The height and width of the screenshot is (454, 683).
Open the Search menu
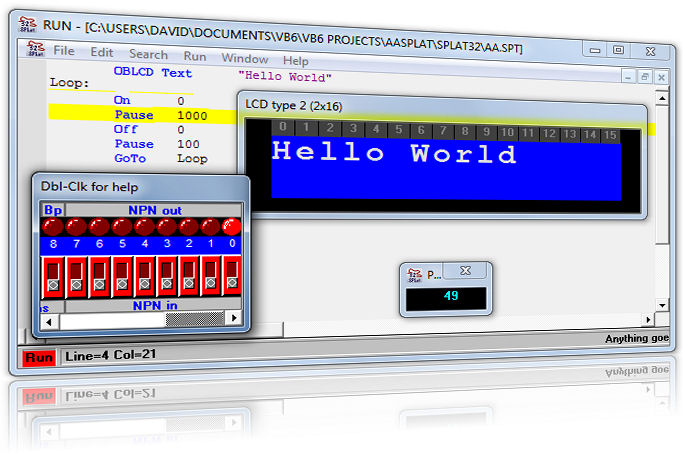click(x=148, y=54)
